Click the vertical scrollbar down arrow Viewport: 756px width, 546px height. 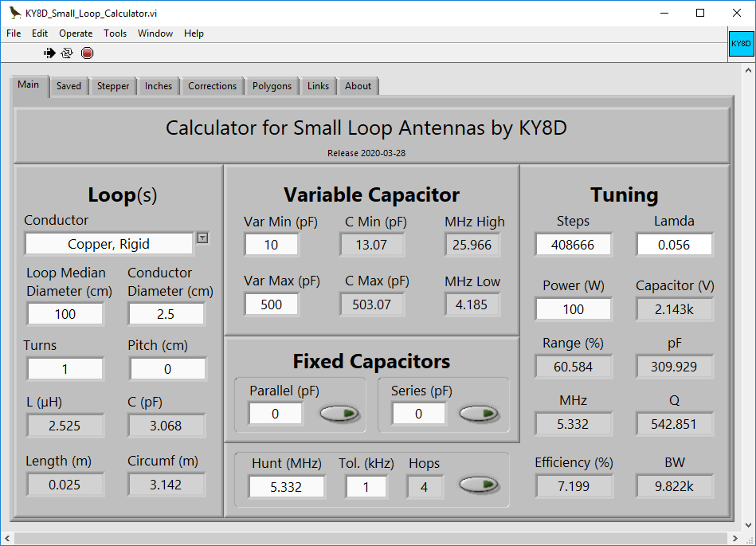748,525
